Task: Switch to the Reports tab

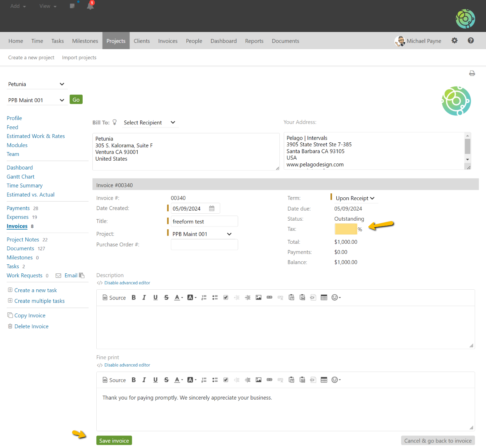Action: click(x=254, y=41)
